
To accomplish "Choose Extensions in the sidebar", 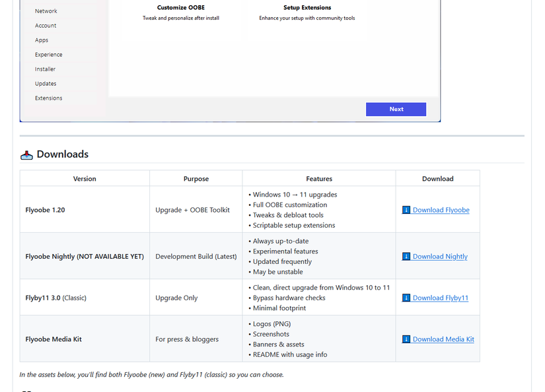I will tap(49, 98).
